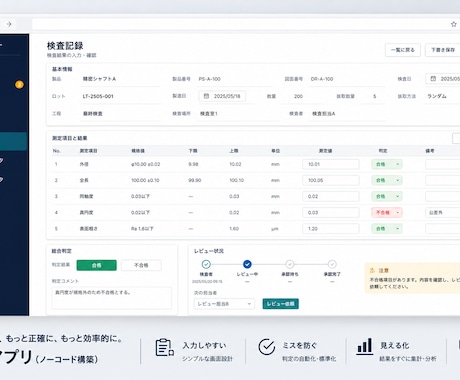Expand the レビュー担当 next assignee dropdown
The width and height of the screenshot is (460, 380).
(224, 304)
